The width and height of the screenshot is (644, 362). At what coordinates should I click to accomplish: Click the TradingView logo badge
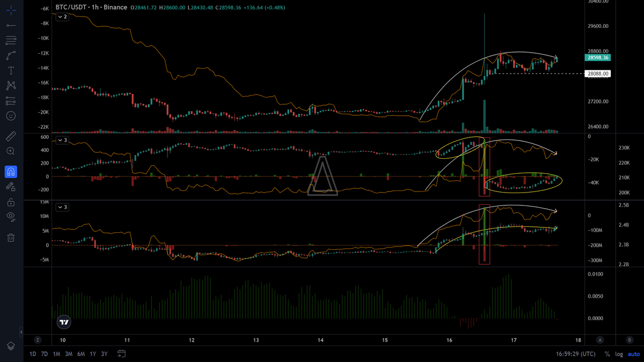[64, 322]
